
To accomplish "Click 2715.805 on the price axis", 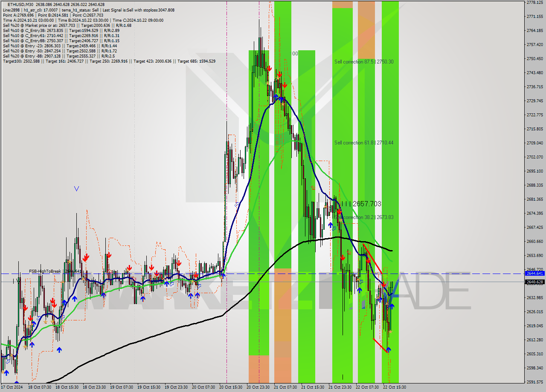I will pos(535,129).
